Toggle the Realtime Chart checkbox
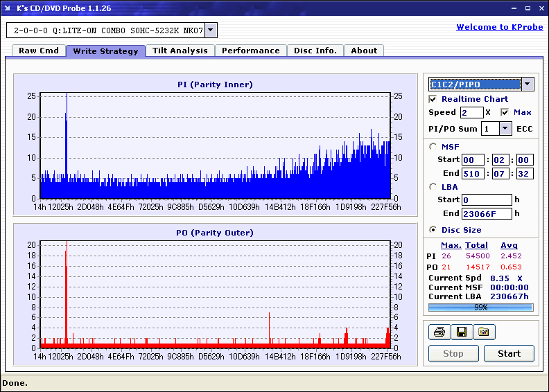Viewport: 549px width, 392px height. point(433,99)
